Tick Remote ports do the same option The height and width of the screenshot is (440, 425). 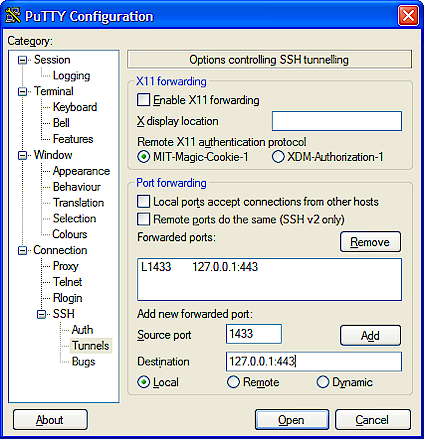click(x=143, y=219)
